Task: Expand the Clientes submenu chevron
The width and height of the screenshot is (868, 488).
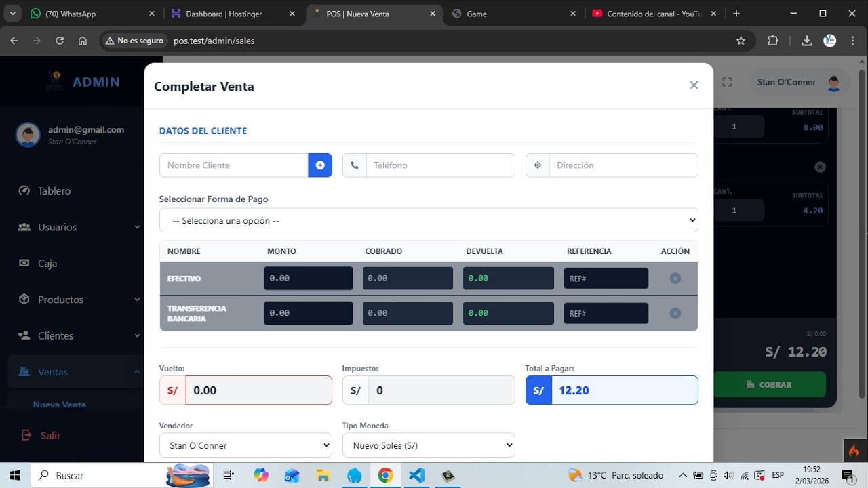Action: 137,335
